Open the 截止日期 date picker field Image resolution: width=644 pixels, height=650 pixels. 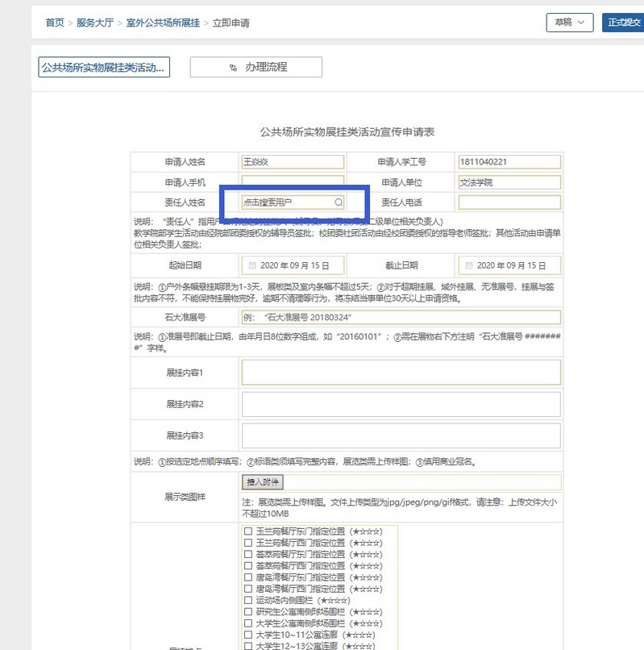509,265
